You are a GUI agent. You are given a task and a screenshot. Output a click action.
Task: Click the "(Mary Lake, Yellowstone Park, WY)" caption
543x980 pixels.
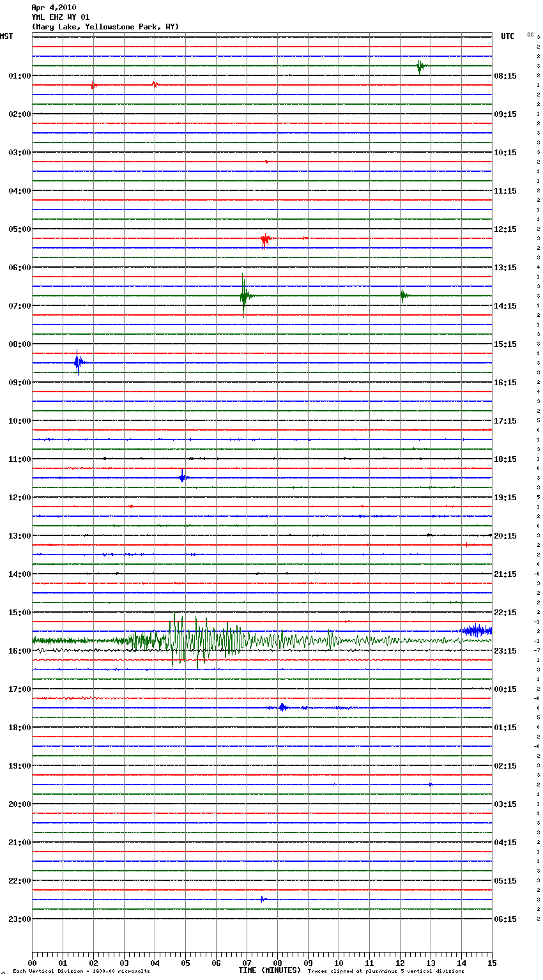pyautogui.click(x=105, y=27)
